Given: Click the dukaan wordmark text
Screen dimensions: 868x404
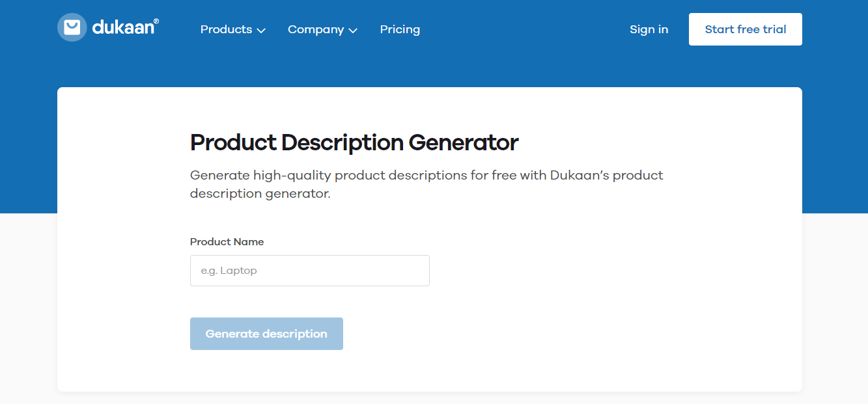Looking at the screenshot, I should [122, 28].
